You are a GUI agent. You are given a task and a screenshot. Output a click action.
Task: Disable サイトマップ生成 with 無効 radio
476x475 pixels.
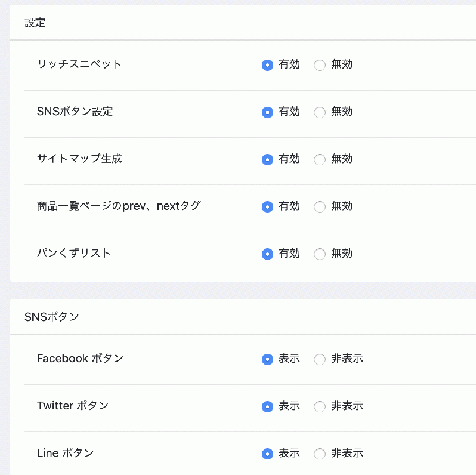[320, 159]
